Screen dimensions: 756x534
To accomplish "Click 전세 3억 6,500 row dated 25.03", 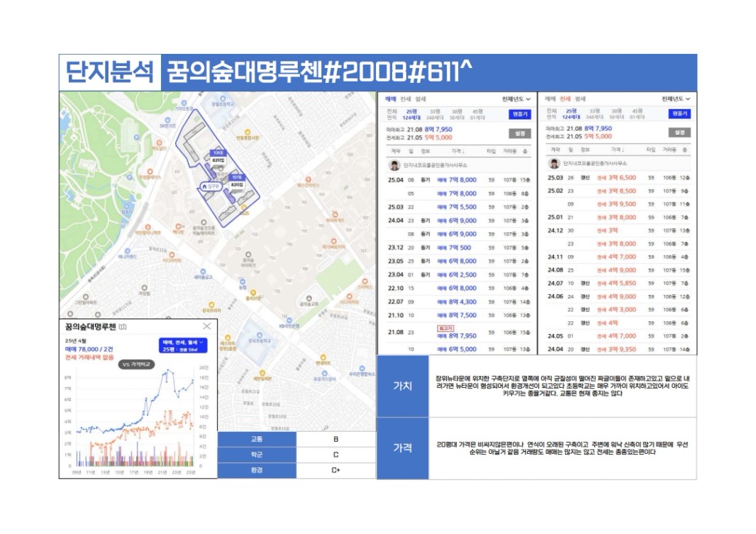I will [x=618, y=177].
